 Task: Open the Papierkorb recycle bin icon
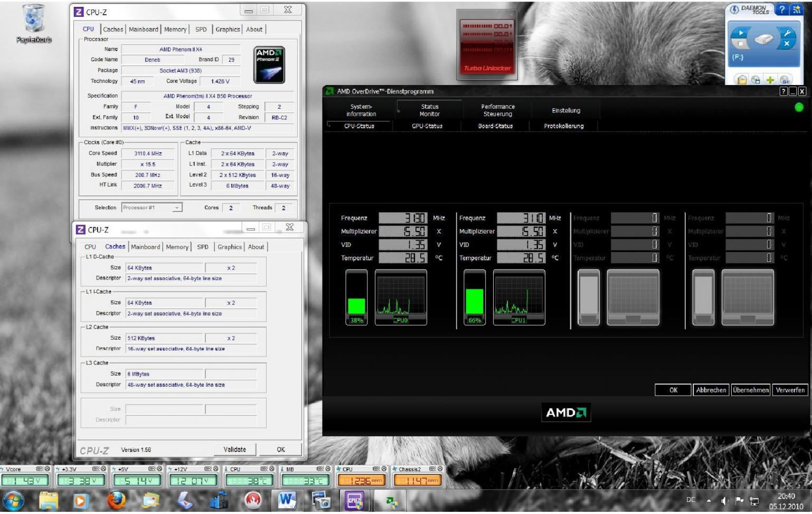click(x=34, y=23)
